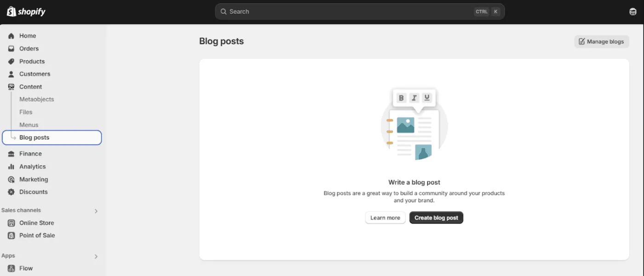The width and height of the screenshot is (644, 276).
Task: Expand the Sales channels section
Action: 96,211
